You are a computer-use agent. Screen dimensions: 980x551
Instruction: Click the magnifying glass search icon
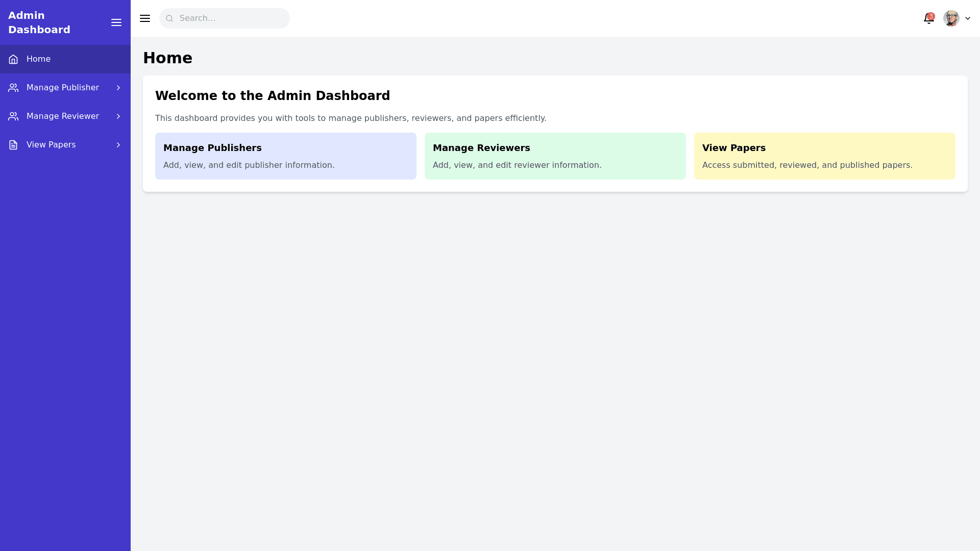click(169, 18)
